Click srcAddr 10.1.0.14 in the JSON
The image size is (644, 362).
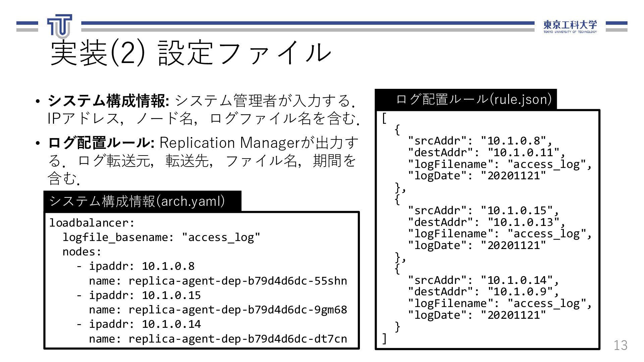tap(483, 280)
